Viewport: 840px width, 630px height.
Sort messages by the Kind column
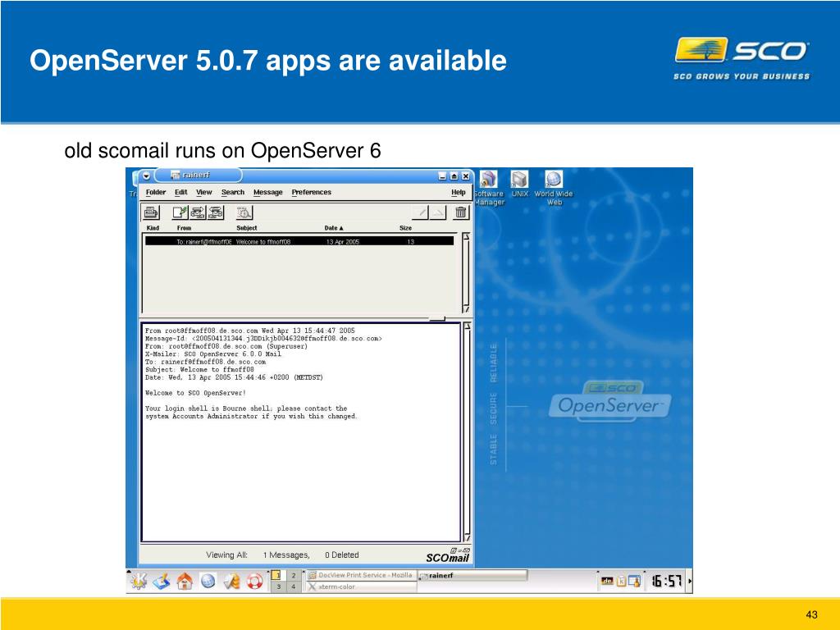[153, 228]
